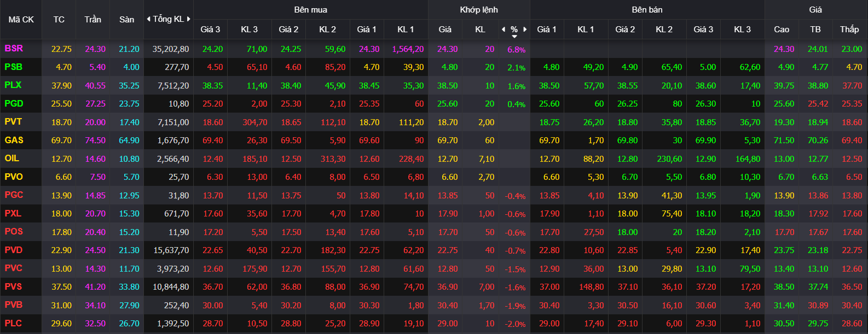Screen dimensions: 868x334
Task: Click BSR total volume 35,202,80
Action: coord(171,49)
